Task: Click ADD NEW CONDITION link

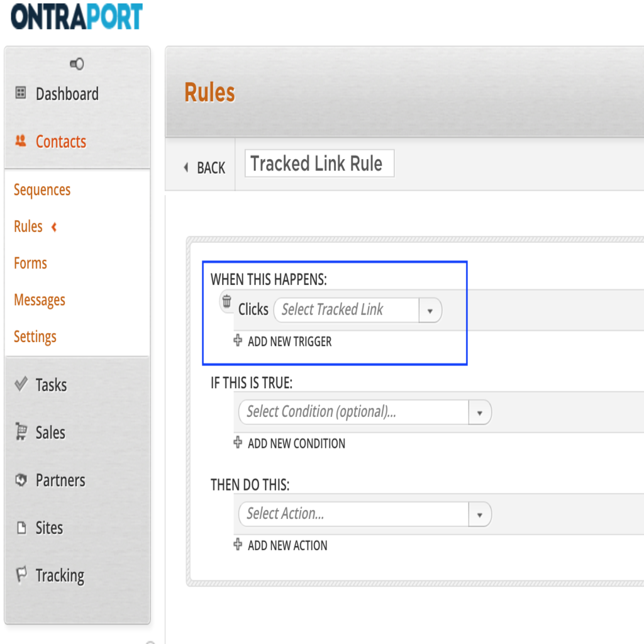Action: coord(296,443)
